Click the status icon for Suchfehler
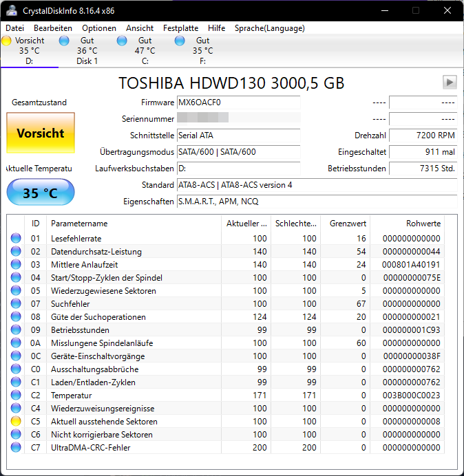This screenshot has height=476, width=464. [x=16, y=303]
